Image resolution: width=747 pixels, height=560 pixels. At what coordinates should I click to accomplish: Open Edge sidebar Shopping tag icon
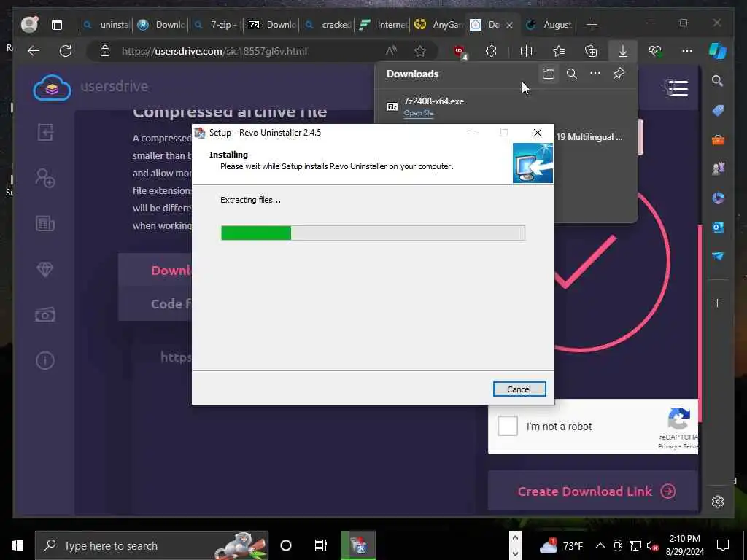coord(718,111)
